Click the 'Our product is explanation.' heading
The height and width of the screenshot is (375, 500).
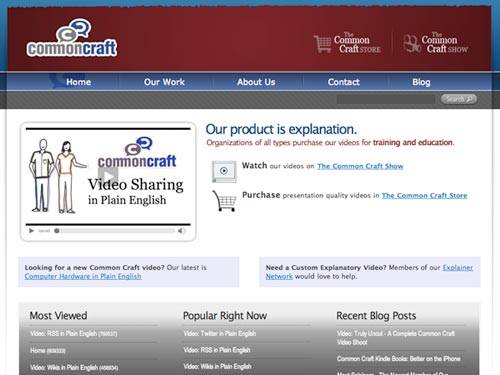tap(281, 130)
